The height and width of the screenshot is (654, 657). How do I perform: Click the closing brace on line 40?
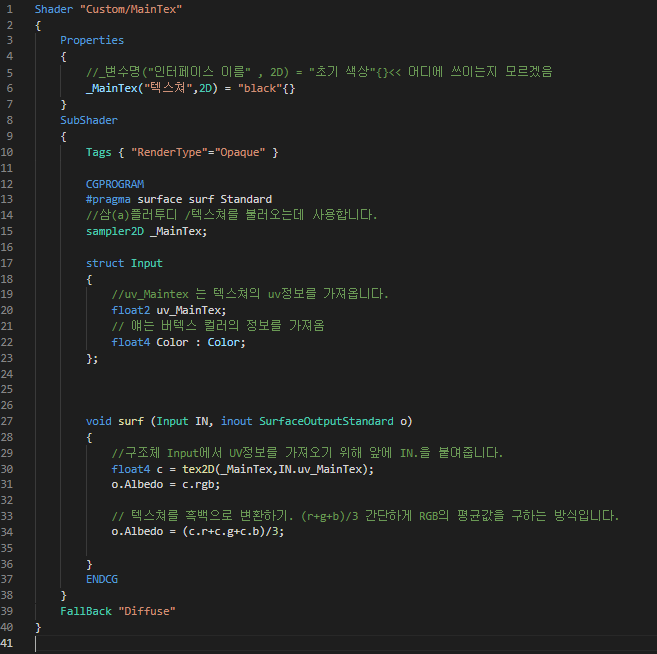38,627
